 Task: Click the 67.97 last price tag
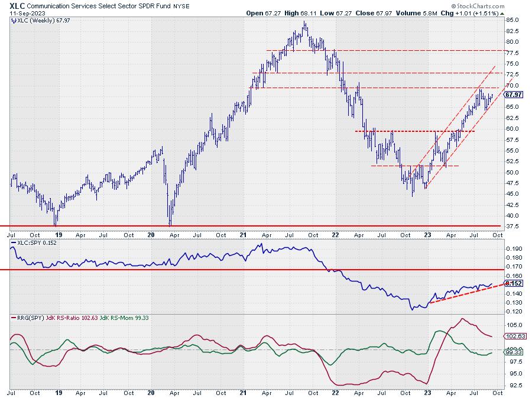click(514, 95)
